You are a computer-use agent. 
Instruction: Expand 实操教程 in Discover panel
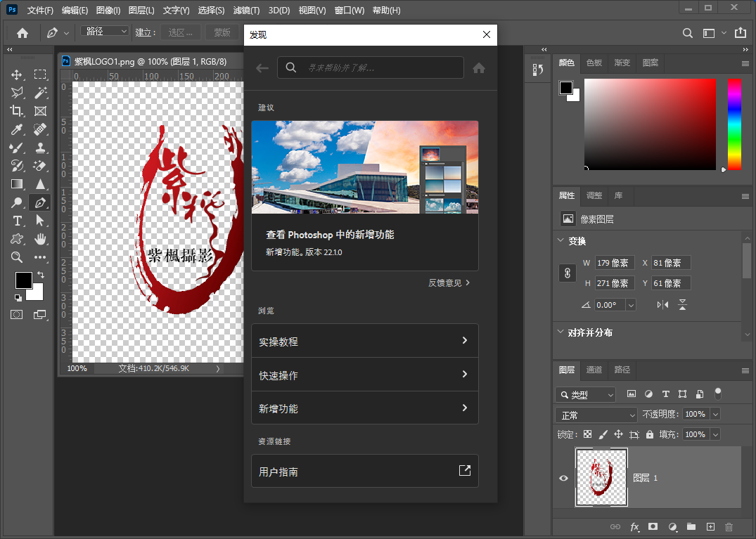tap(365, 341)
